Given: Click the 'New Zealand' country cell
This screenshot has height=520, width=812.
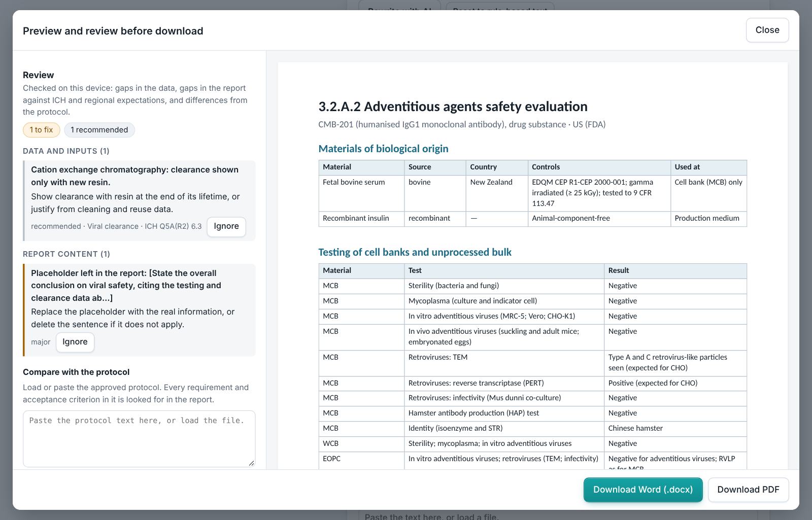Looking at the screenshot, I should point(497,193).
